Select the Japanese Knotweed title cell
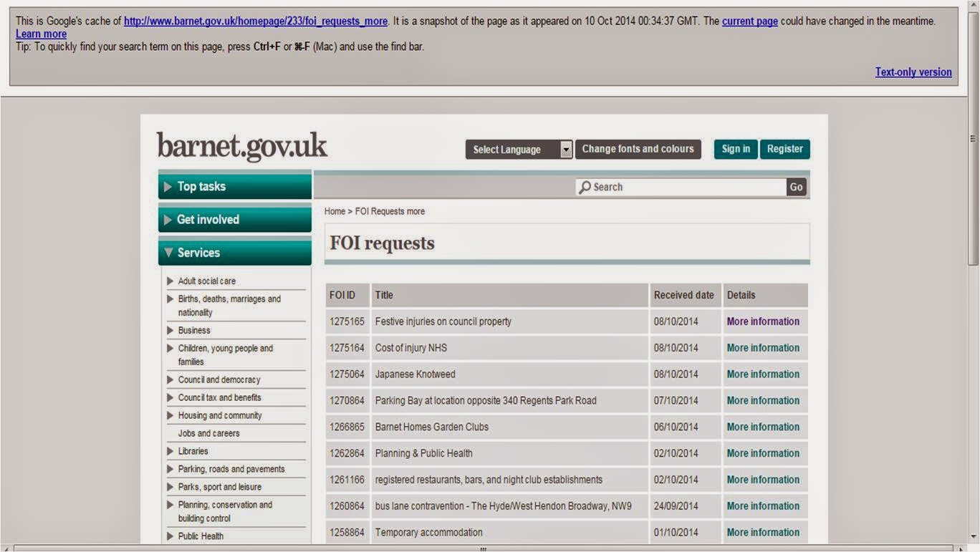Viewport: 980px width, 552px height. tap(510, 374)
